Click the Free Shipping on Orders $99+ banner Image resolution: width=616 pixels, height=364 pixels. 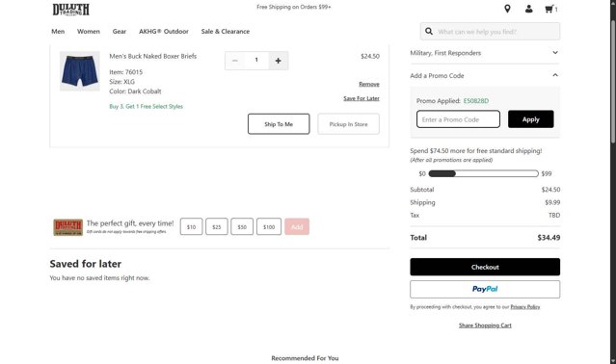click(x=294, y=7)
